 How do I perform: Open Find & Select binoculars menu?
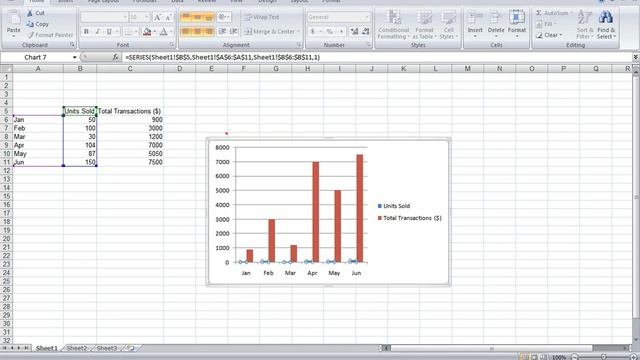click(x=606, y=24)
